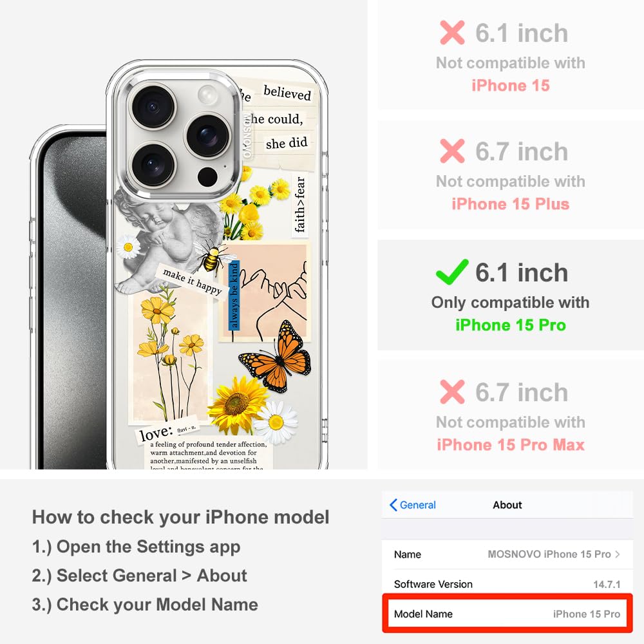Click the iPhone 15 Plus red label
The width and height of the screenshot is (644, 644).
[x=511, y=204]
